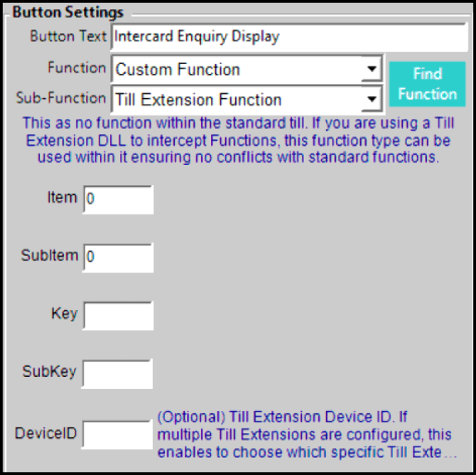
Task: Click the optional Device ID help text
Action: pyautogui.click(x=307, y=434)
